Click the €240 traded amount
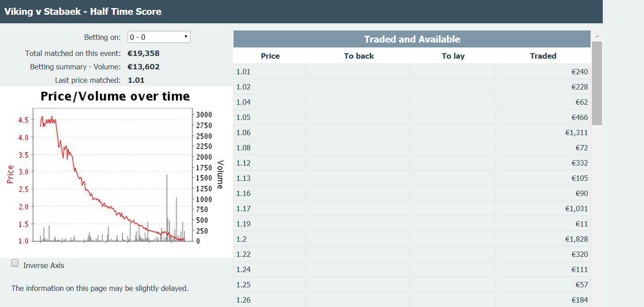This screenshot has height=307, width=644. click(x=579, y=72)
